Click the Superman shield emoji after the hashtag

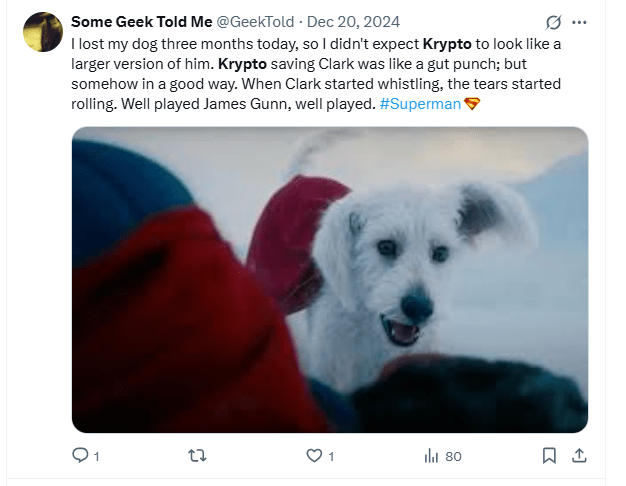[x=473, y=105]
